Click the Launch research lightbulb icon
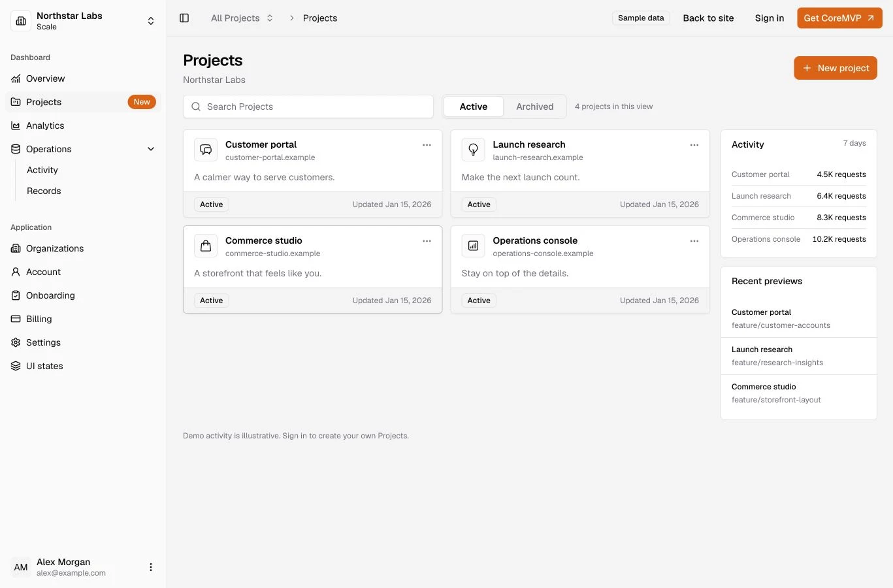This screenshot has height=588, width=893. (473, 150)
